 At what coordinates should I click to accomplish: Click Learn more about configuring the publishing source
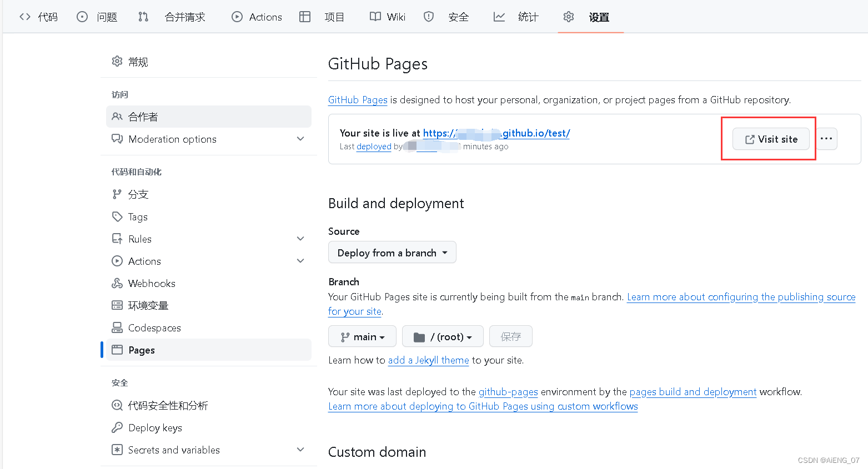(741, 297)
